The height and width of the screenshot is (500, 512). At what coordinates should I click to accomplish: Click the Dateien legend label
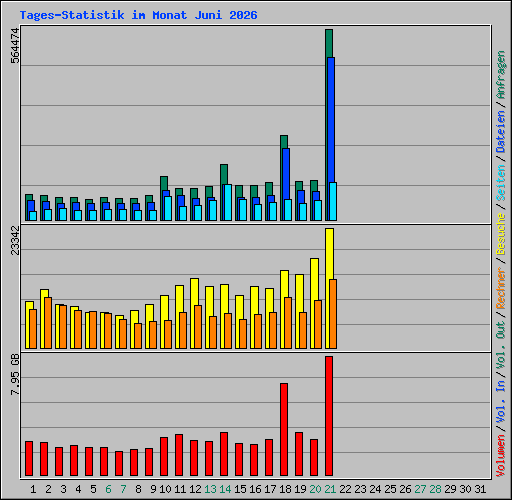coord(501,132)
